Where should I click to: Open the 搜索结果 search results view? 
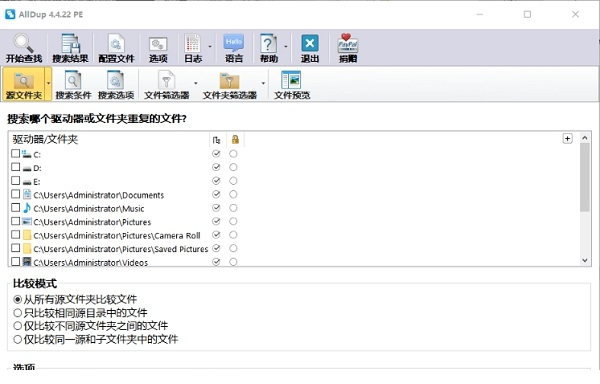70,48
